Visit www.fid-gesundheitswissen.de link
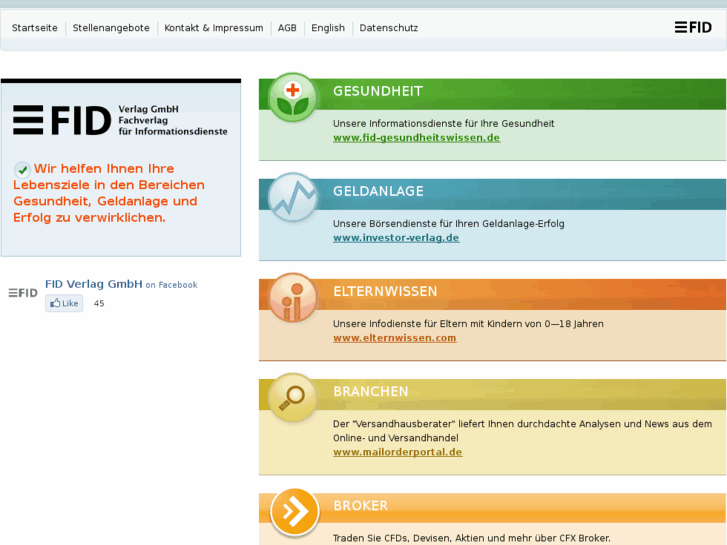This screenshot has height=545, width=727. click(x=416, y=138)
